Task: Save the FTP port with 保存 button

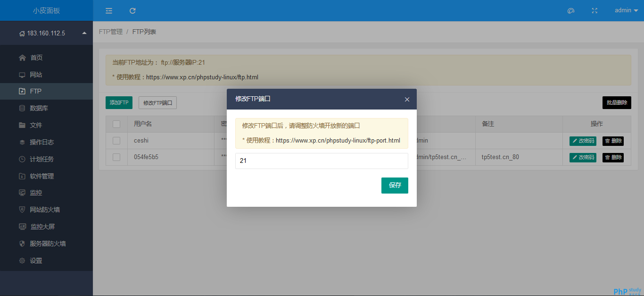Action: click(395, 186)
